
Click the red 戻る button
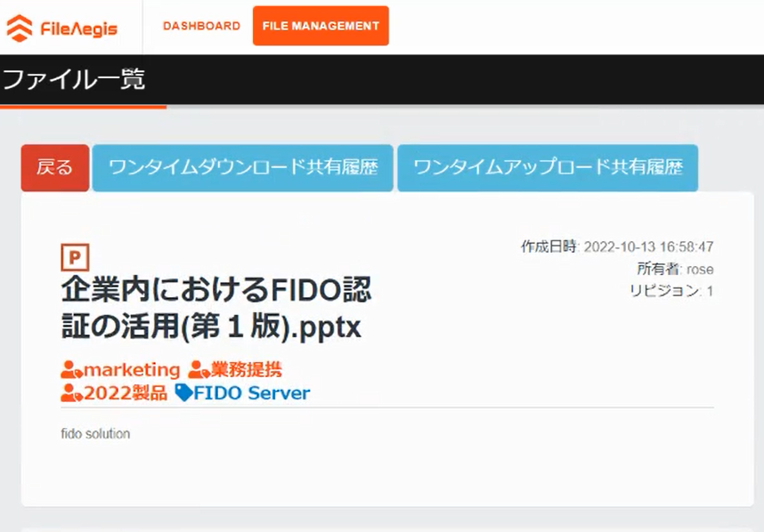[x=55, y=168]
